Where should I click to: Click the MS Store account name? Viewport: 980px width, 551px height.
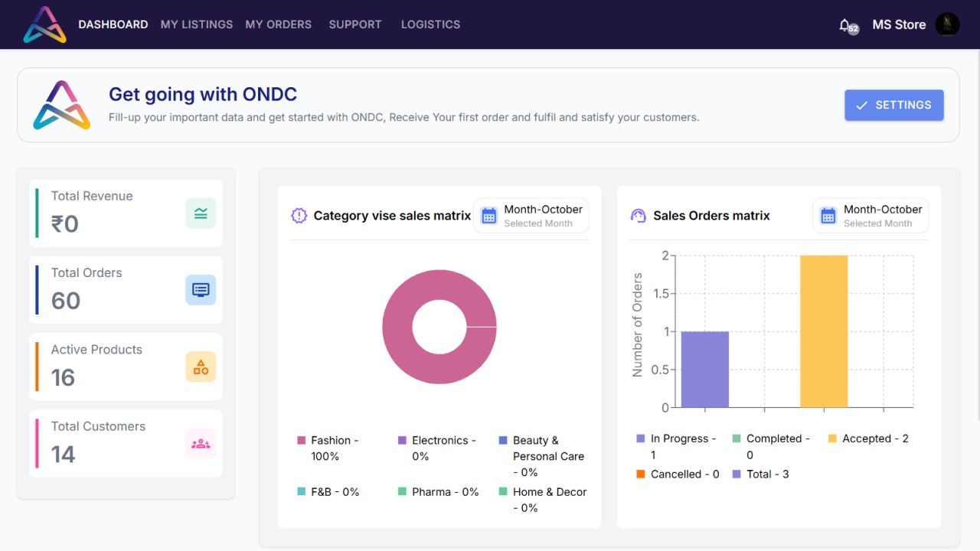pyautogui.click(x=899, y=24)
